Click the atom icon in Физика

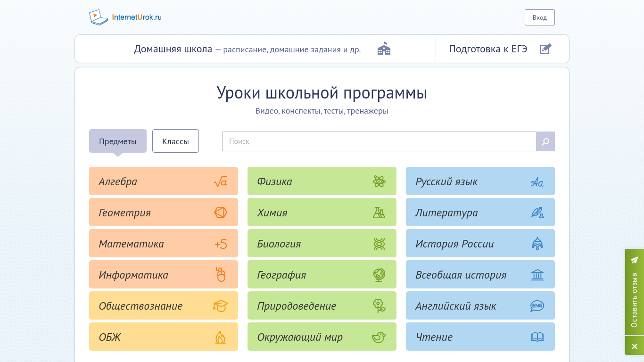[379, 181]
